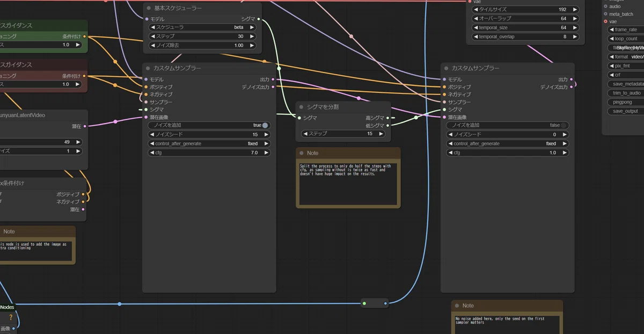
Task: Open the format dropdown showing video
Action: pos(626,57)
